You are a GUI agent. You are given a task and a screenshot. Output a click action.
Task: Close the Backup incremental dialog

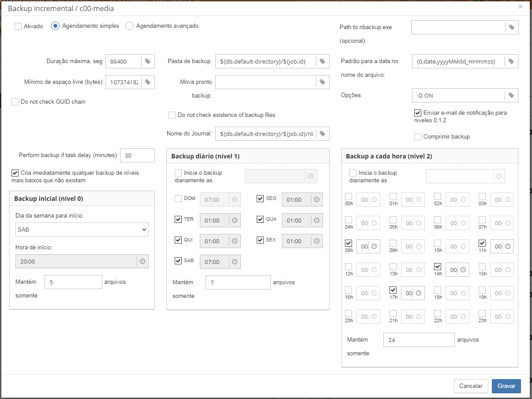pyautogui.click(x=521, y=7)
